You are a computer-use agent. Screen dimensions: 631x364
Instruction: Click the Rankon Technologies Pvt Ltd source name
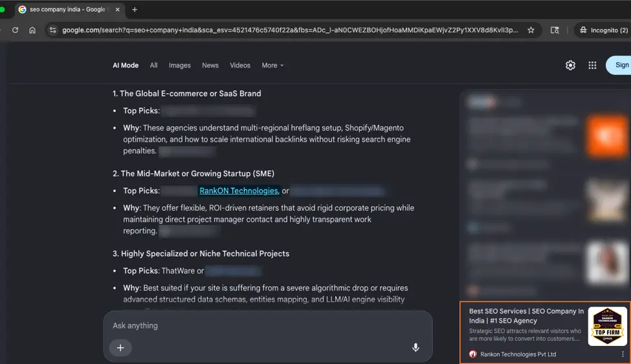pyautogui.click(x=518, y=354)
